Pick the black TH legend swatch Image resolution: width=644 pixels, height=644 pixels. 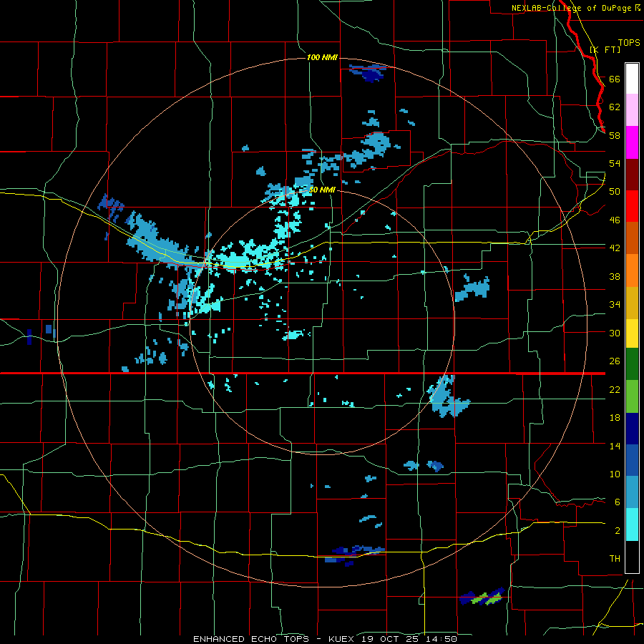click(632, 557)
